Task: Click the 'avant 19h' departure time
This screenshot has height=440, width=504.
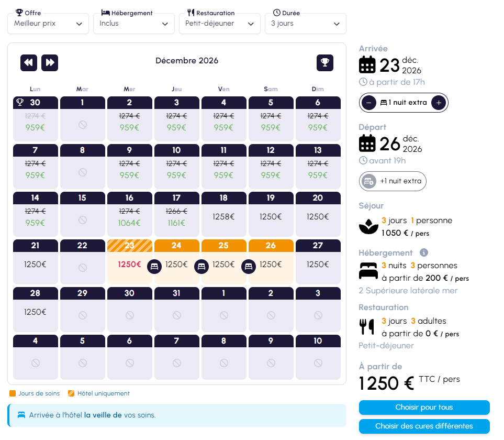Action: (x=387, y=161)
